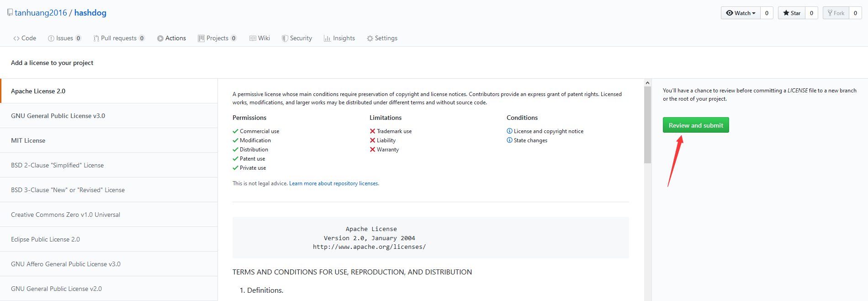Select Eclipse Public License 2.0
Image resolution: width=868 pixels, height=301 pixels.
pos(109,239)
